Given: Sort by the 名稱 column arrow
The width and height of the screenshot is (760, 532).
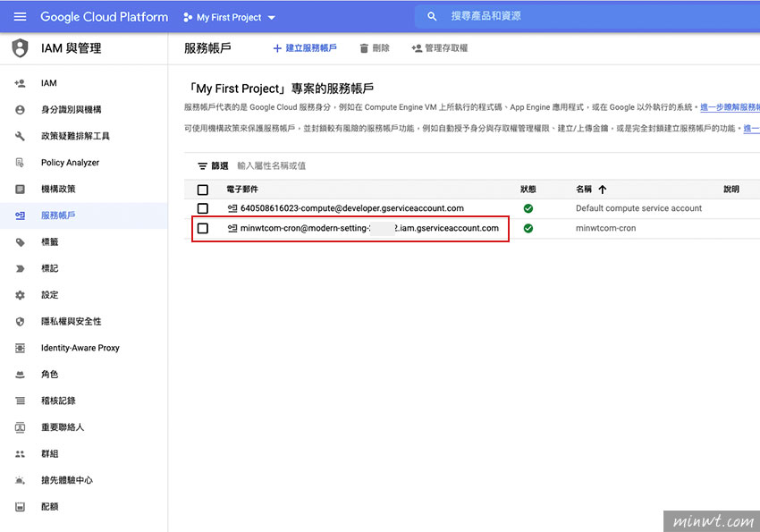Looking at the screenshot, I should click(x=603, y=190).
